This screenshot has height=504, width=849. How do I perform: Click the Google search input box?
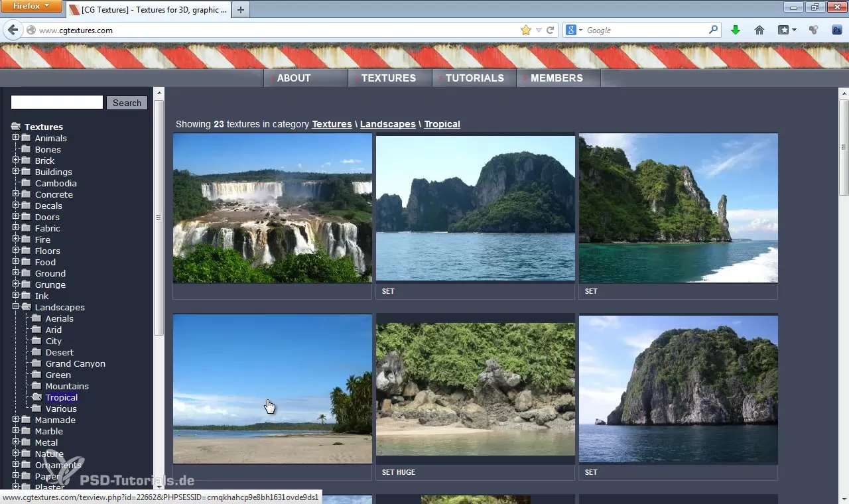click(x=646, y=30)
